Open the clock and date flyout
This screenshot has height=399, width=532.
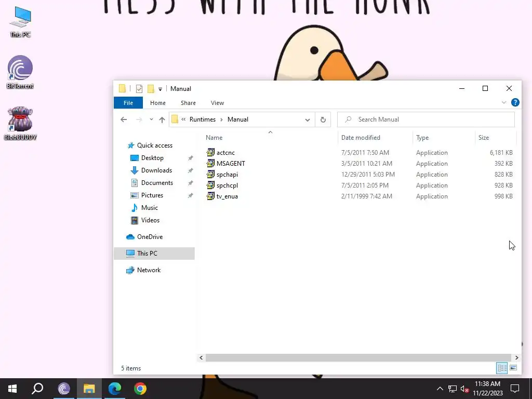coord(488,389)
